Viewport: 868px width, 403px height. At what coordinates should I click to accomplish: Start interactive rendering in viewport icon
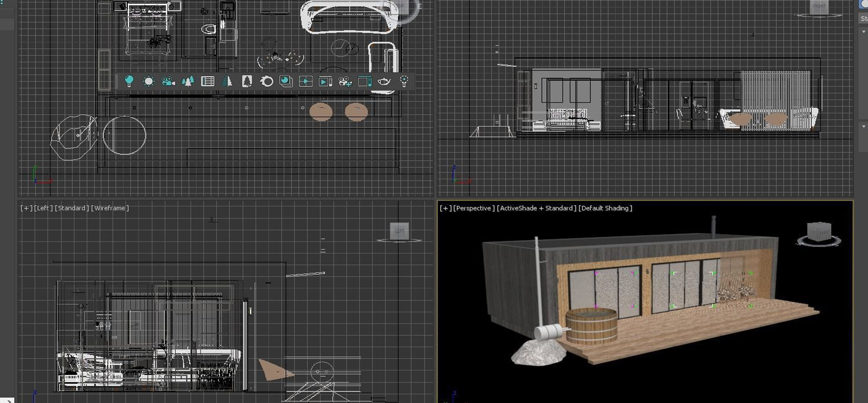click(306, 82)
